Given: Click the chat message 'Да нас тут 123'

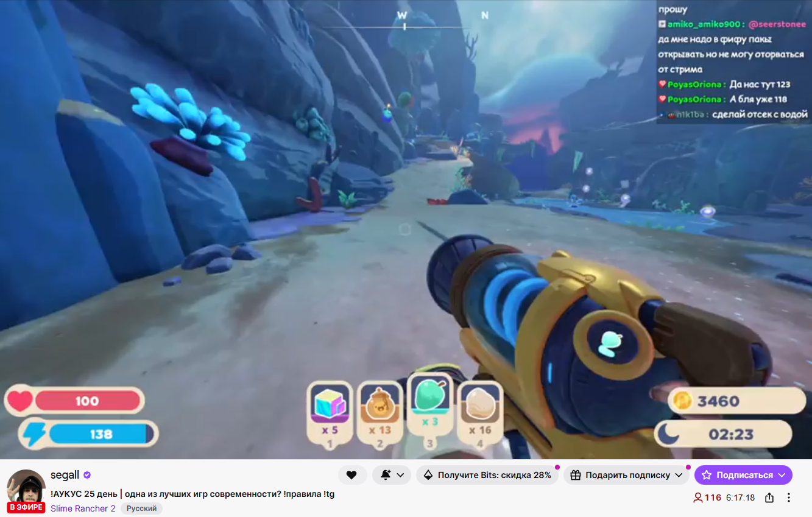Looking at the screenshot, I should tap(760, 85).
